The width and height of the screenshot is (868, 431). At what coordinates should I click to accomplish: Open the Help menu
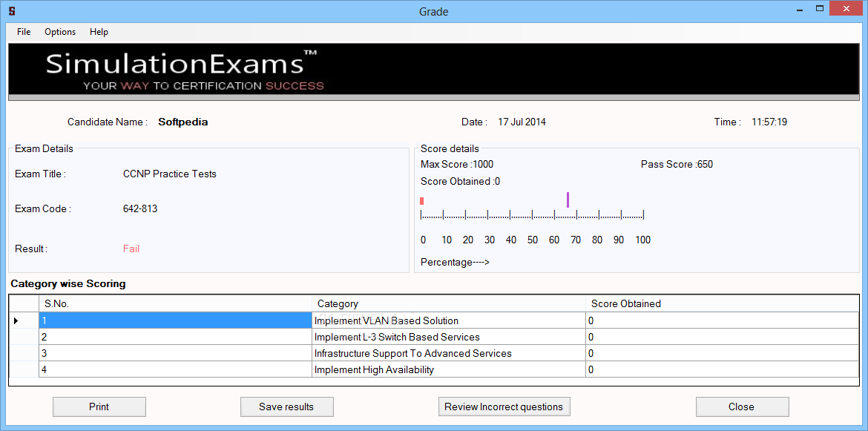tap(99, 32)
